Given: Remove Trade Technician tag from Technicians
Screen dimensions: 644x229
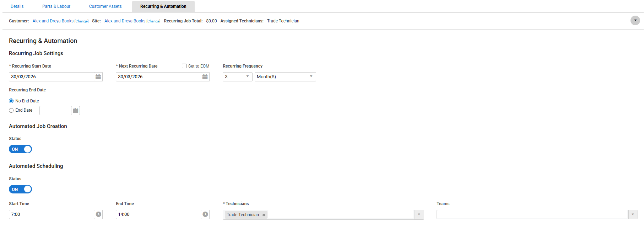Looking at the screenshot, I should [264, 215].
